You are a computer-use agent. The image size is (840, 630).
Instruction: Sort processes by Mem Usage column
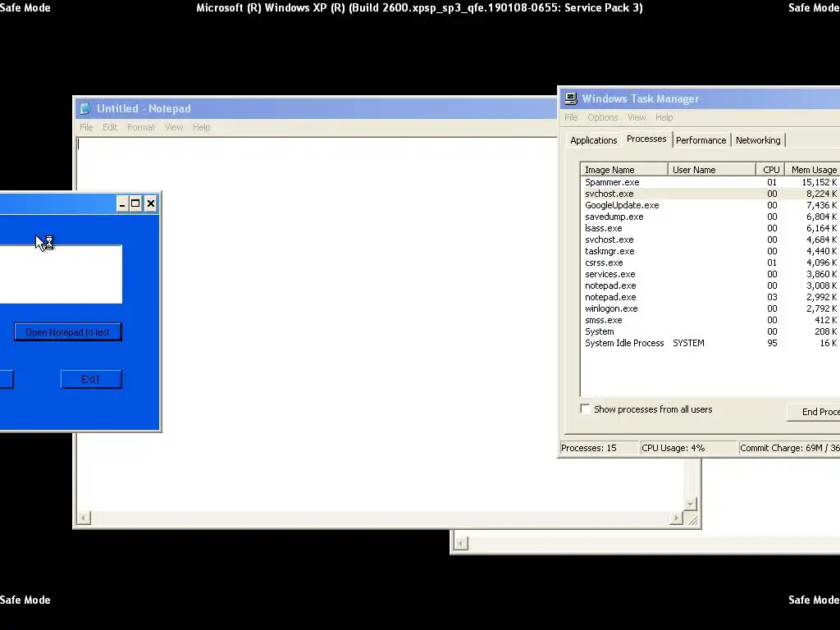pos(812,170)
